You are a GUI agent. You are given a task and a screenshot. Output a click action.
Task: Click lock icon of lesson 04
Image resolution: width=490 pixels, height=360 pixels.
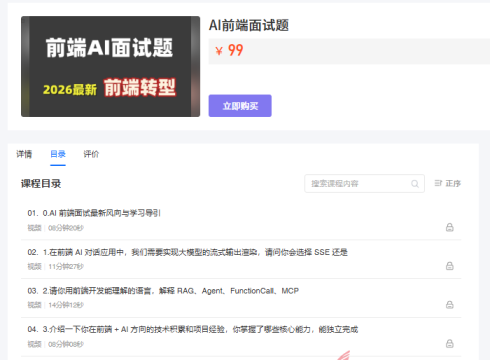coord(450,344)
